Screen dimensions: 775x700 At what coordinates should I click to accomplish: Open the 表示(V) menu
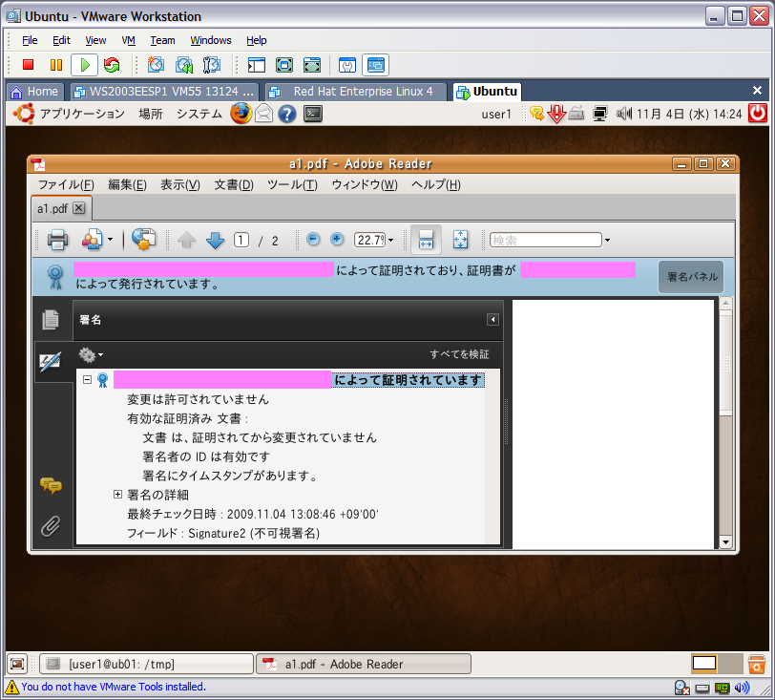pos(180,185)
